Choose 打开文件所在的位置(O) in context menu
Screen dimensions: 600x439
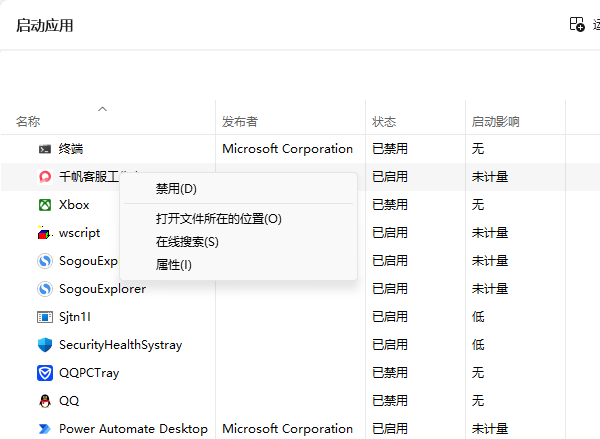click(x=218, y=219)
